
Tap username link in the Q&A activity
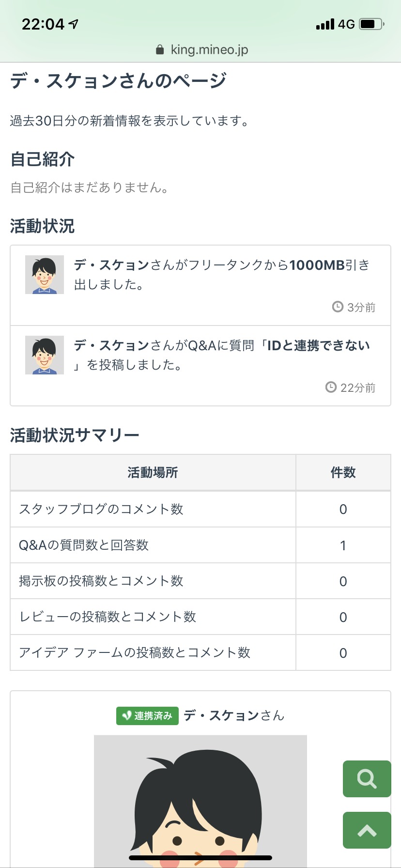(x=111, y=345)
